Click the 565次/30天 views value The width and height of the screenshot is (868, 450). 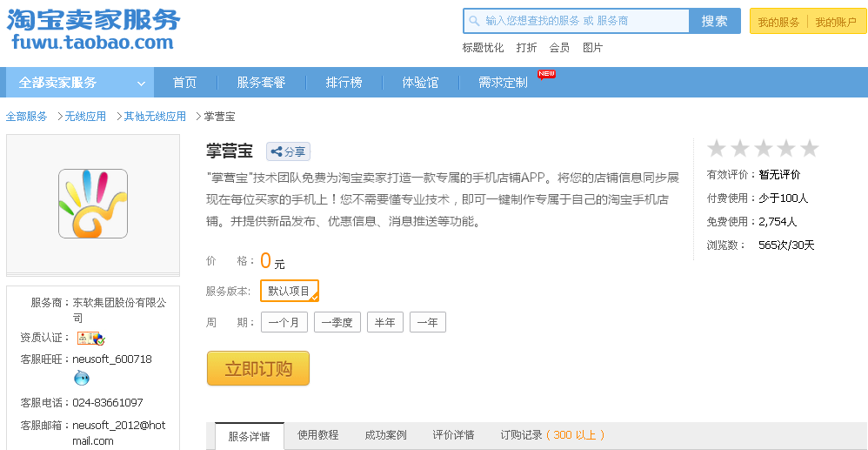(x=786, y=245)
